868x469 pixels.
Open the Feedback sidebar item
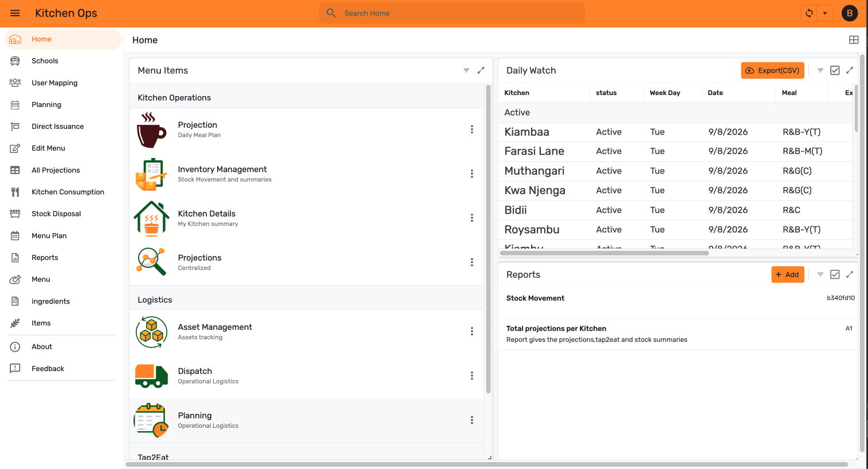click(62, 368)
